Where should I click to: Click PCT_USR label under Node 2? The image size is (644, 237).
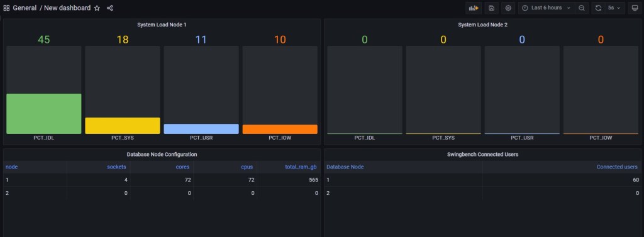522,138
